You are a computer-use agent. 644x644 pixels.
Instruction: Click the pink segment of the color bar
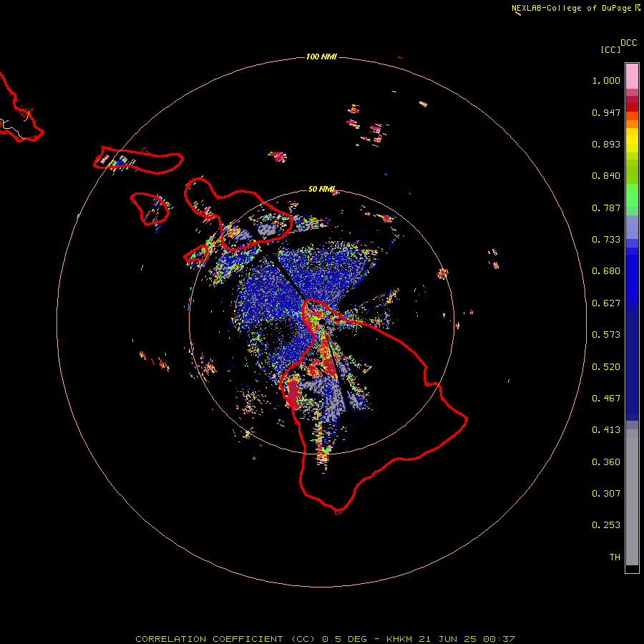pos(632,77)
